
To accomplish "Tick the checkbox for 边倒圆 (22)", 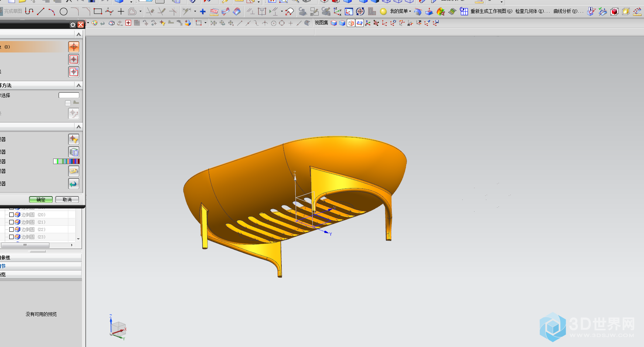I will coord(11,229).
